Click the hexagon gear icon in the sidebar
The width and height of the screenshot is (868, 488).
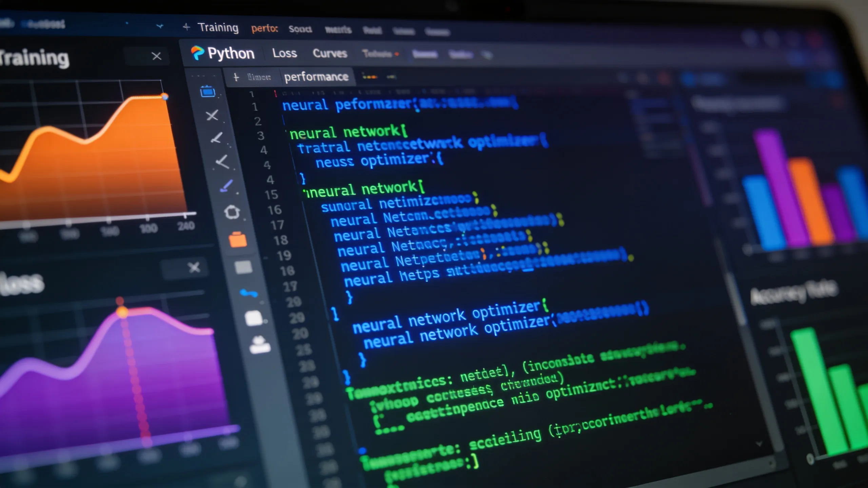[232, 212]
